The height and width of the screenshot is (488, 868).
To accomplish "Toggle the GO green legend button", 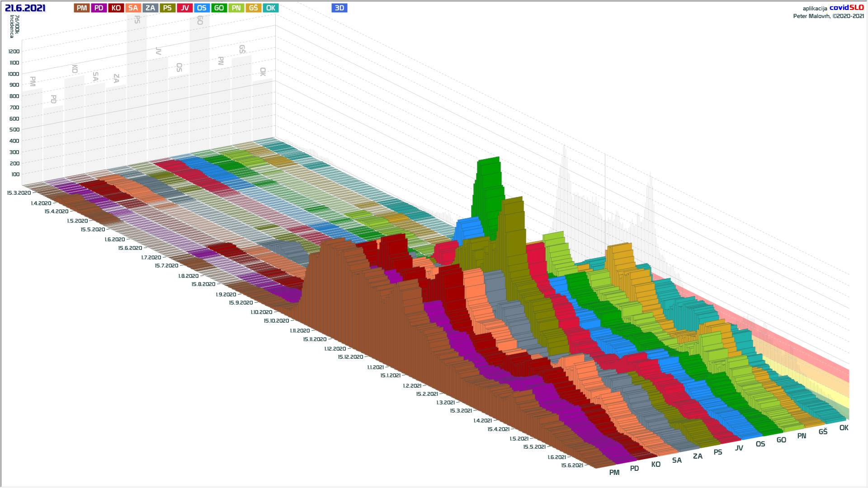I will 219,8.
